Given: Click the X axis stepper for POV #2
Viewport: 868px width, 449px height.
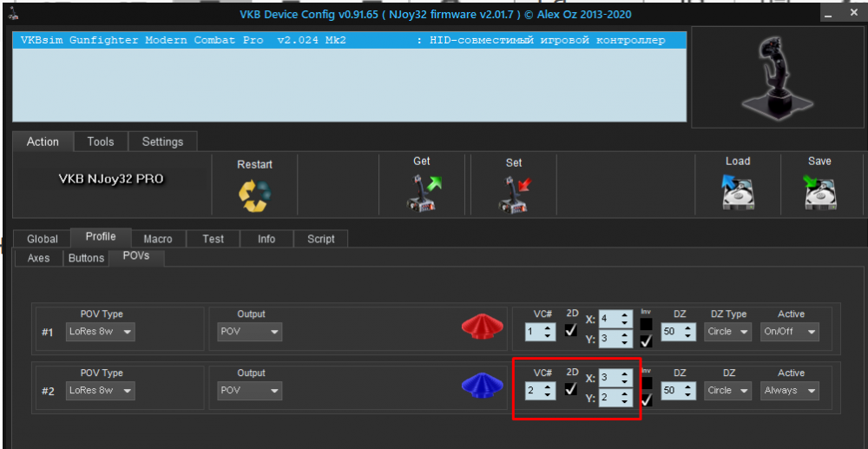Looking at the screenshot, I should [615, 378].
